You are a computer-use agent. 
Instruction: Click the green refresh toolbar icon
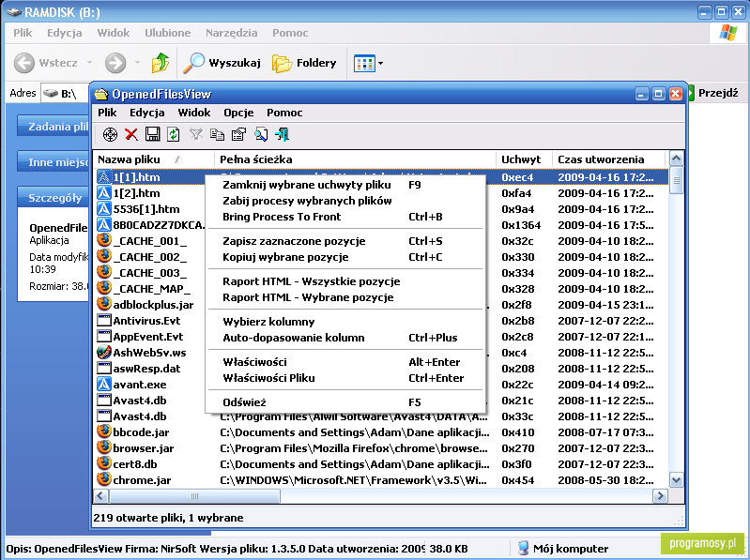click(x=173, y=134)
